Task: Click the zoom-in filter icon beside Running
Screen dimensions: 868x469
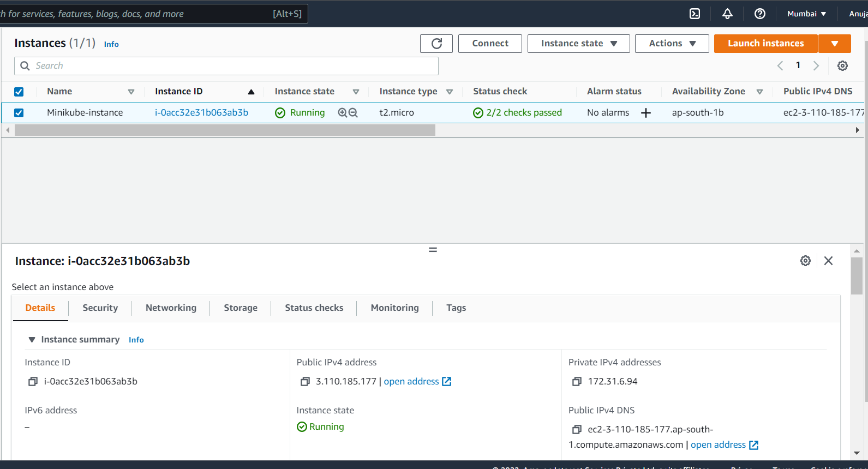Action: point(343,113)
